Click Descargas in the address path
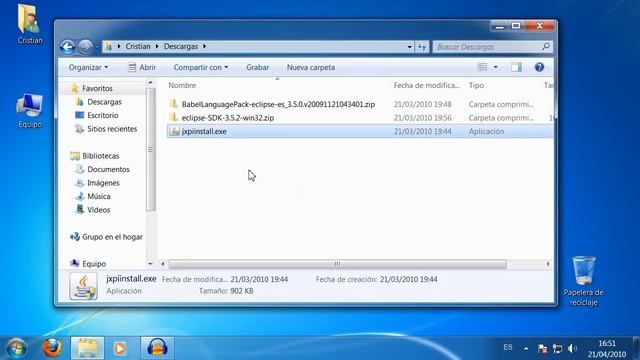Screen dimensions: 640x360 (x=181, y=47)
